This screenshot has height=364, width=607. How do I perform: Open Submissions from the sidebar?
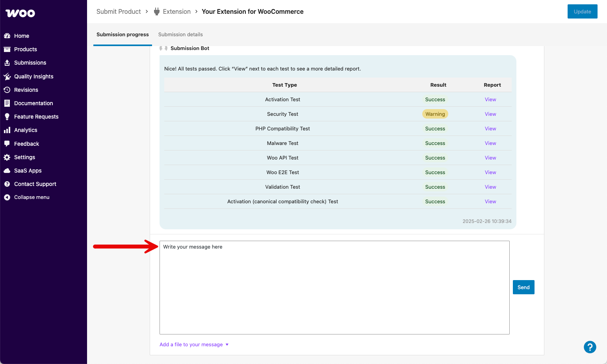30,63
